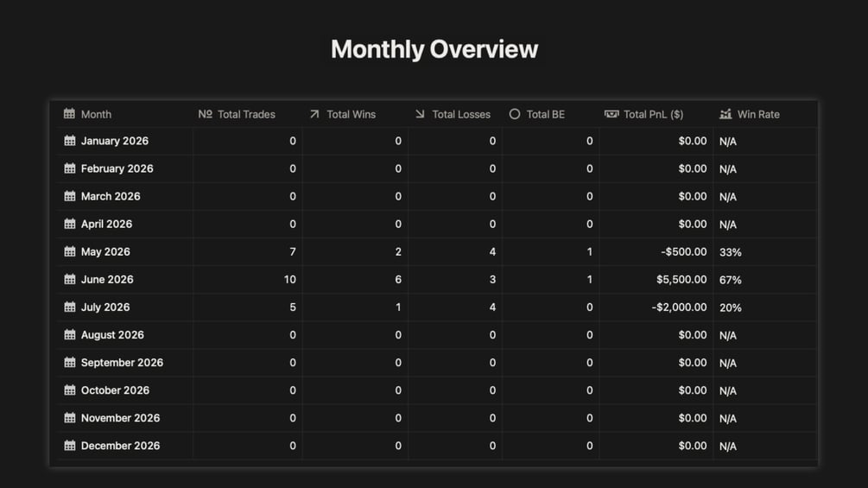Open the September 2026 page
868x488 pixels.
[x=123, y=363]
